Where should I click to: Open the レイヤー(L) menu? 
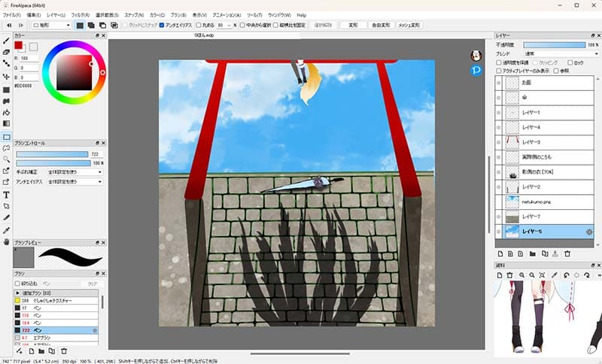[56, 15]
